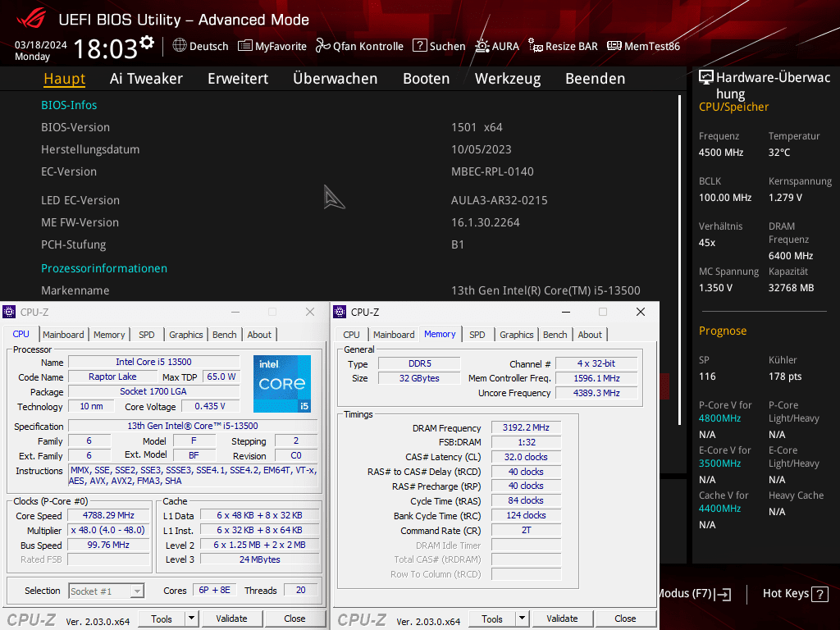Viewport: 840px width, 630px height.
Task: Click the Core Speed value field
Action: 108,515
